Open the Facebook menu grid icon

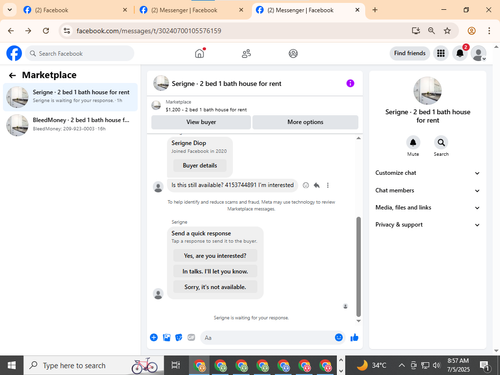[x=441, y=53]
